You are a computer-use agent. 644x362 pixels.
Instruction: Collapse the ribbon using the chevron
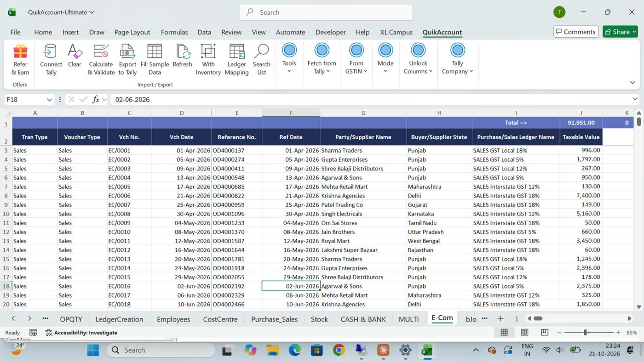click(632, 83)
